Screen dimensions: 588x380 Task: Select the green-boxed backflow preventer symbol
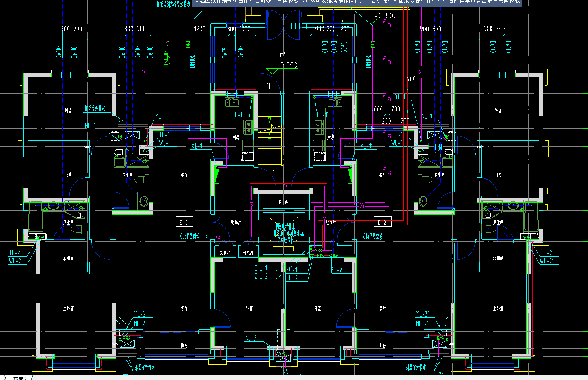click(166, 55)
